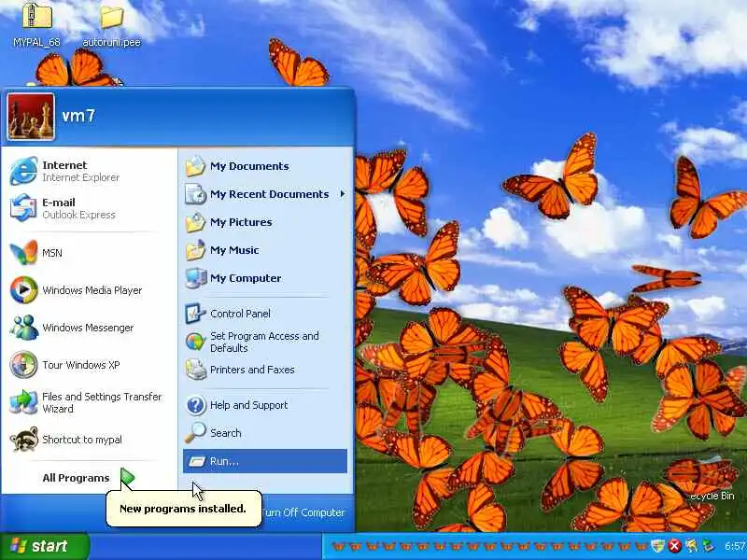Open the Control Panel icon
The height and width of the screenshot is (560, 747).
pos(195,314)
